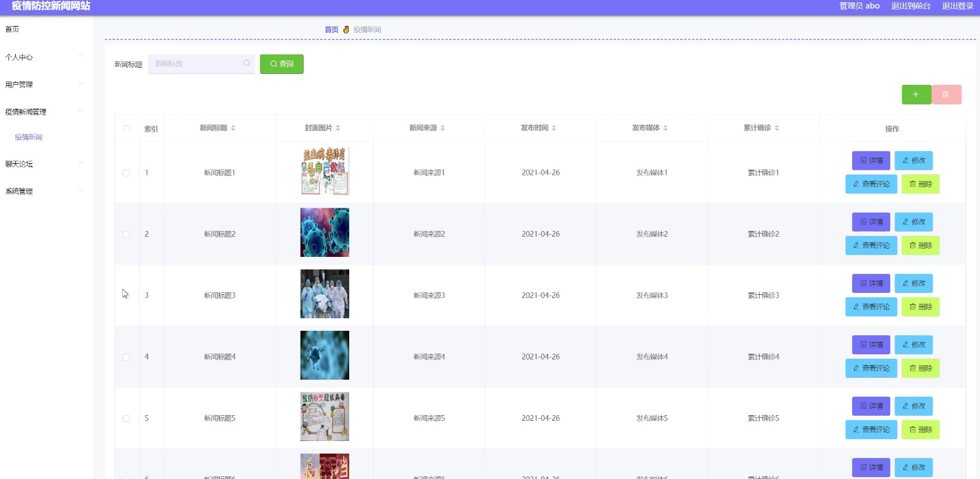Click 删除 for 新闻标题2 row
Image resolution: width=980 pixels, height=479 pixels.
[x=921, y=246]
